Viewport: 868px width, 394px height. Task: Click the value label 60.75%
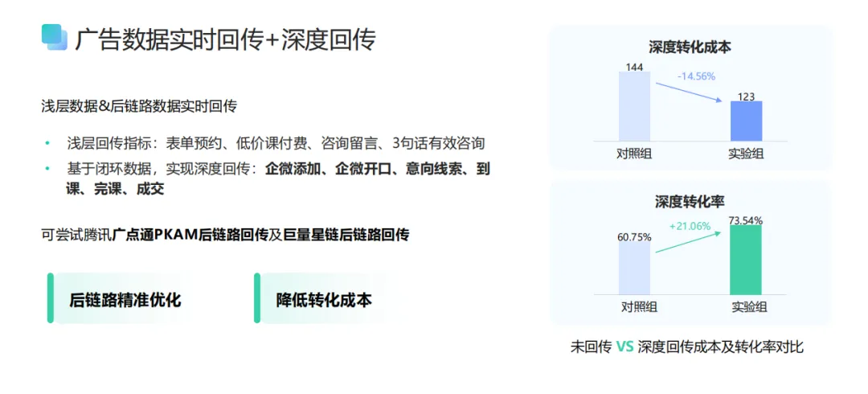tap(634, 236)
